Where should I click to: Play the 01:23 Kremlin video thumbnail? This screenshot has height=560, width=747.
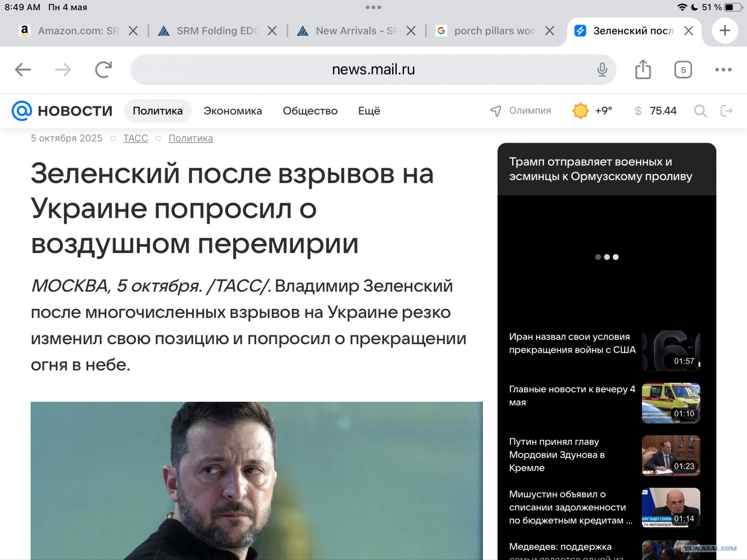[x=671, y=456]
